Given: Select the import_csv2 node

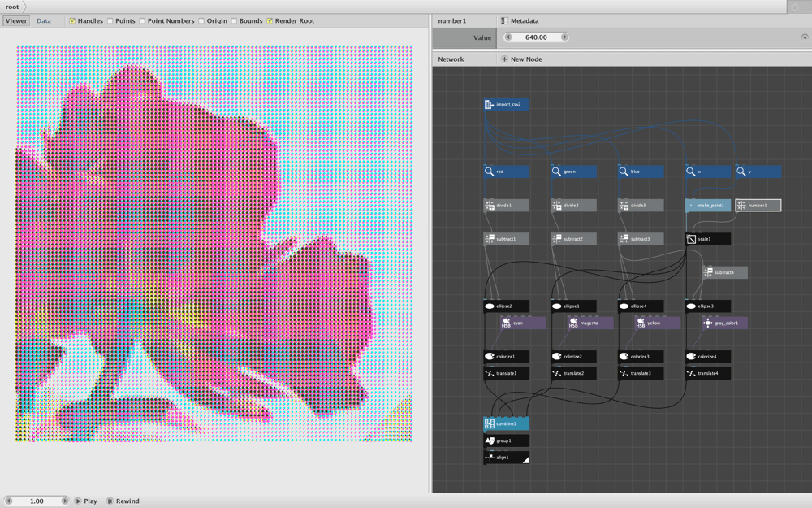Looking at the screenshot, I should click(x=507, y=104).
